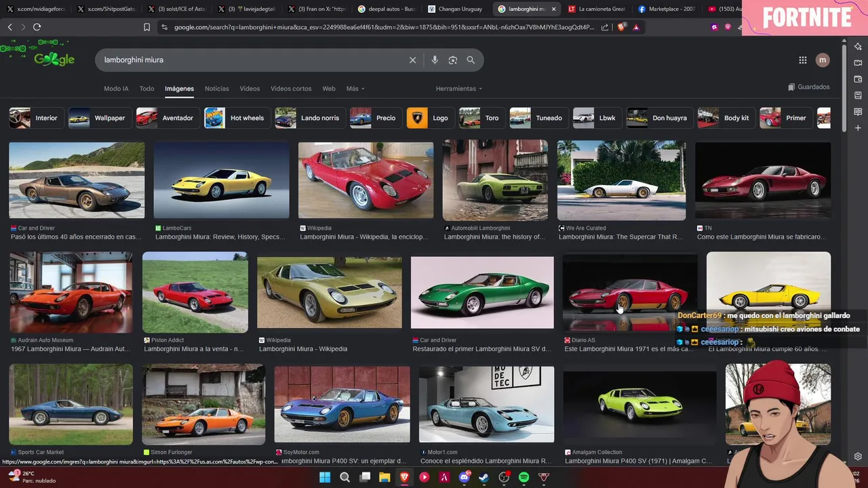Expand the Herramientas dropdown
868x488 pixels.
459,89
